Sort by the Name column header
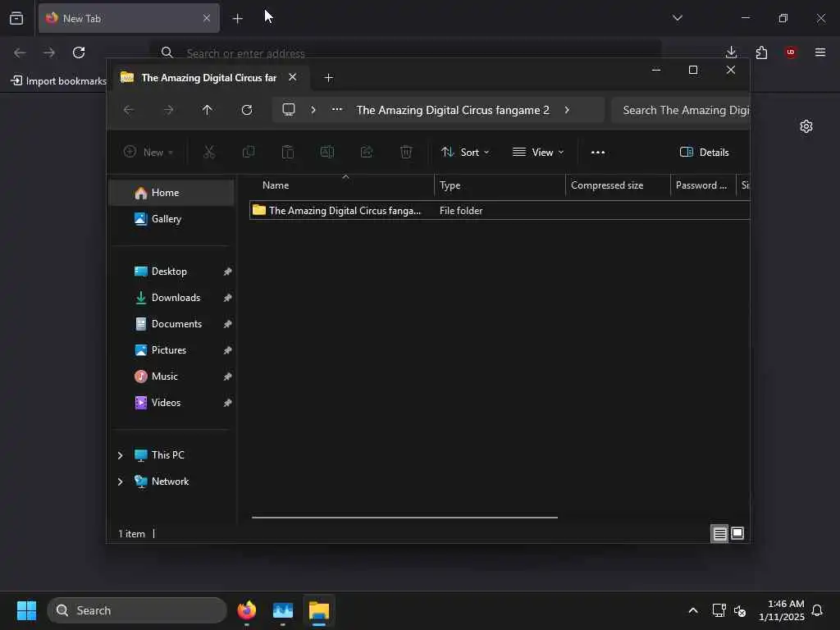This screenshot has height=630, width=840. pos(342,185)
